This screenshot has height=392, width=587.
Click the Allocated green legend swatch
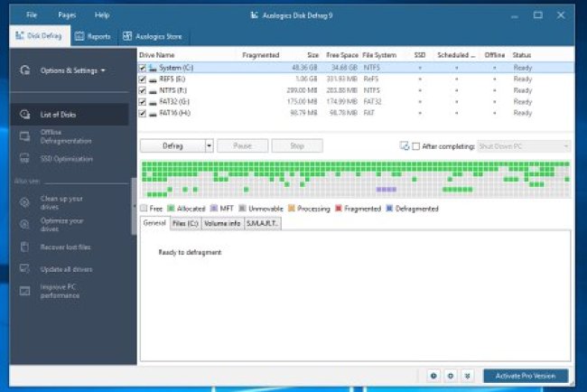point(171,208)
